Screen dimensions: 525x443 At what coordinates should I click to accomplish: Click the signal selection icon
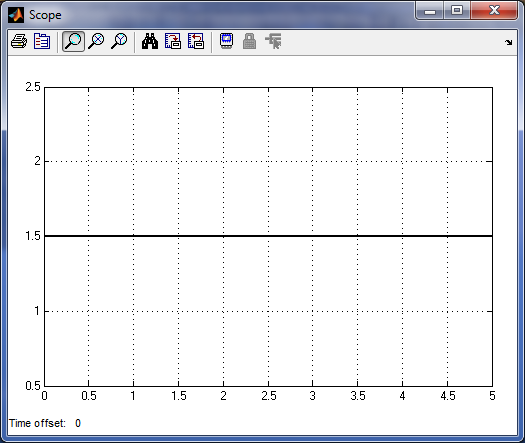click(x=273, y=41)
